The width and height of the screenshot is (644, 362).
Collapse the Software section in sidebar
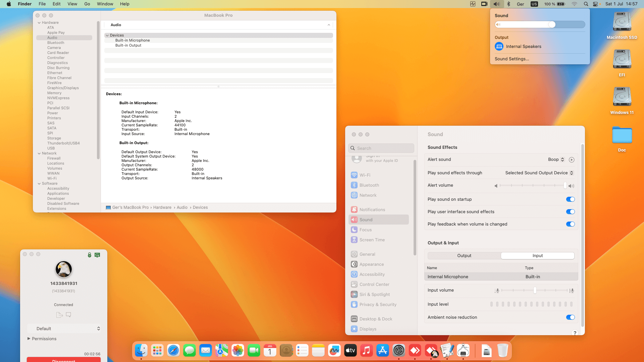coord(39,184)
